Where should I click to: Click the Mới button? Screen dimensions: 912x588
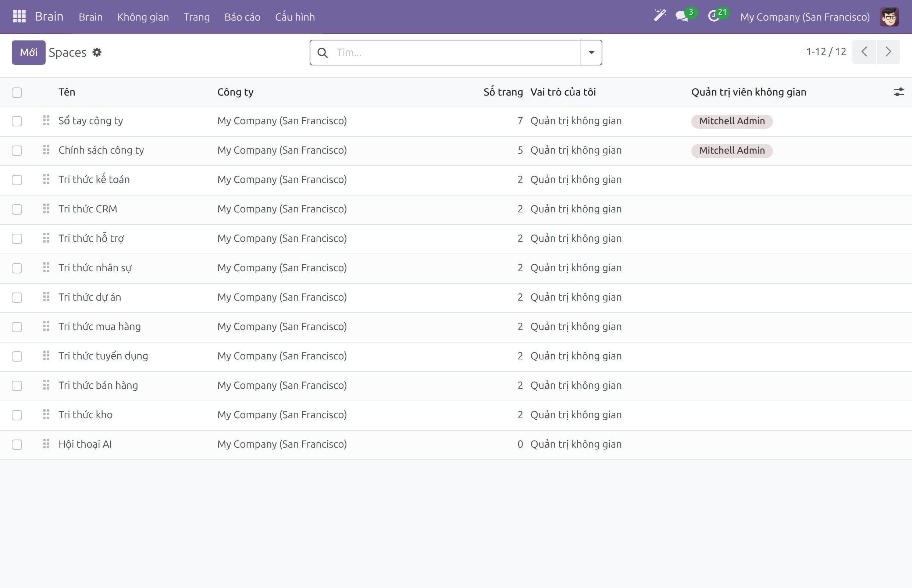pos(29,52)
